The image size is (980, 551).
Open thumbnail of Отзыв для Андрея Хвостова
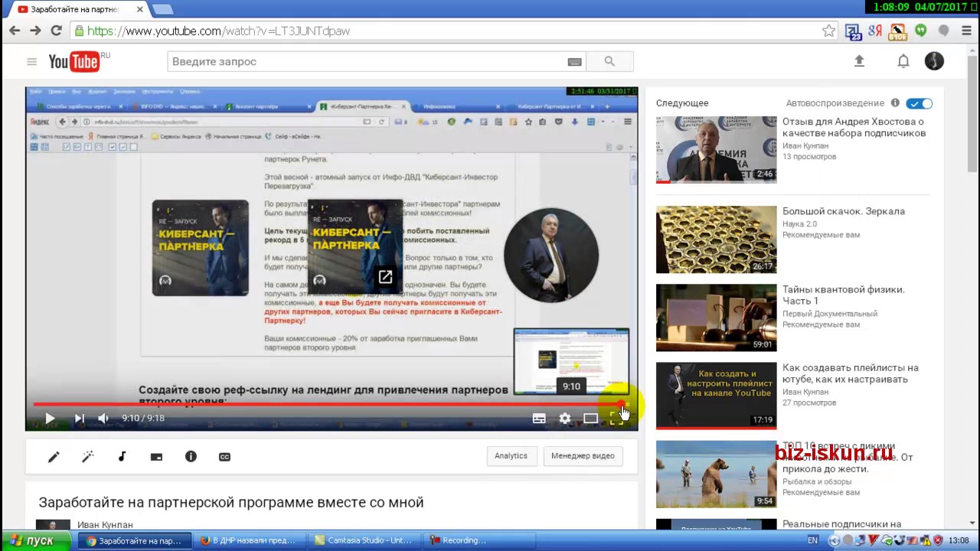coord(716,149)
